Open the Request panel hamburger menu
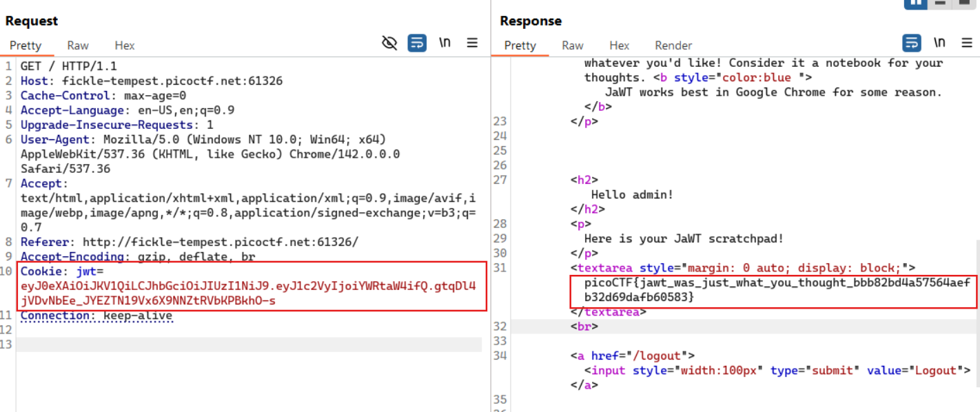 point(472,43)
